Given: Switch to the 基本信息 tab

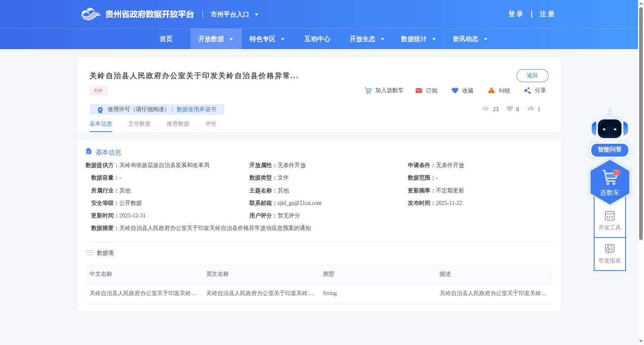Looking at the screenshot, I should [x=101, y=124].
